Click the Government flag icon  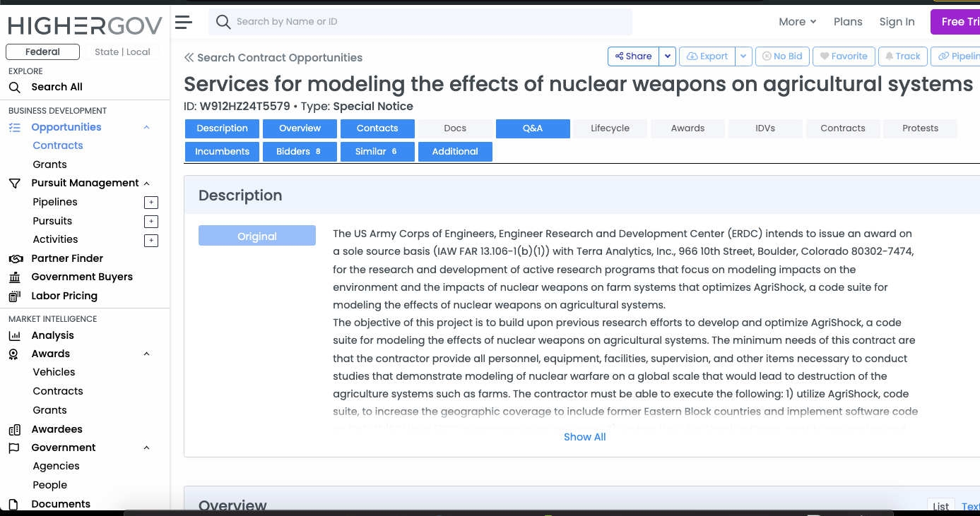pos(14,448)
